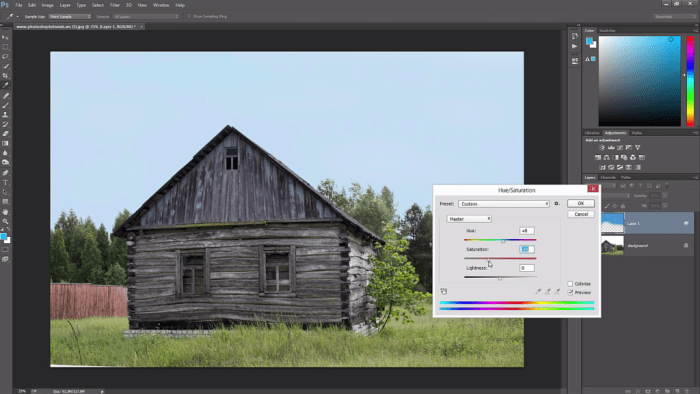This screenshot has height=394, width=700.
Task: Open the Filter menu
Action: point(115,5)
